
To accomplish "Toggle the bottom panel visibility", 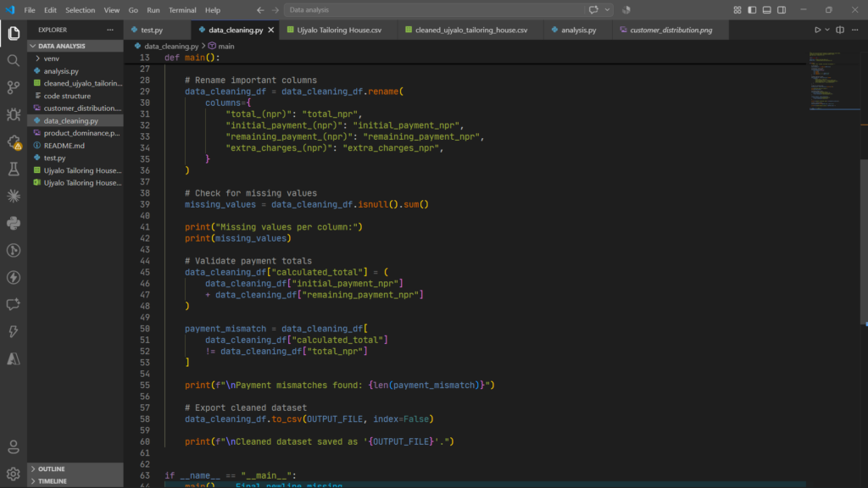I will click(766, 10).
